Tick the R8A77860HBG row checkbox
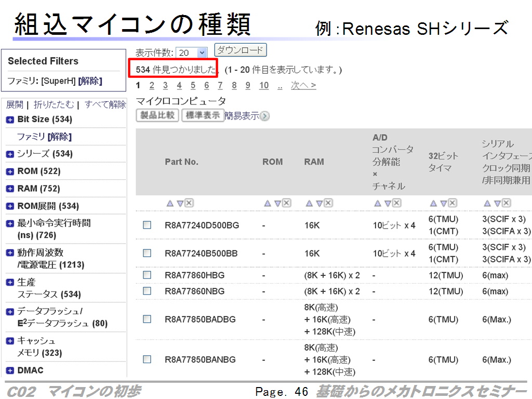Viewport: 532px width, 399px height. pos(147,275)
